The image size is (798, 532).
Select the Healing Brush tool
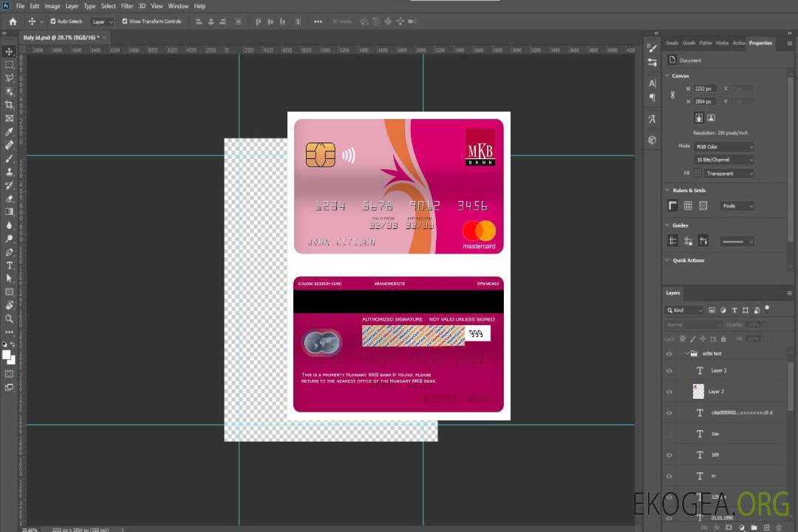pyautogui.click(x=9, y=145)
